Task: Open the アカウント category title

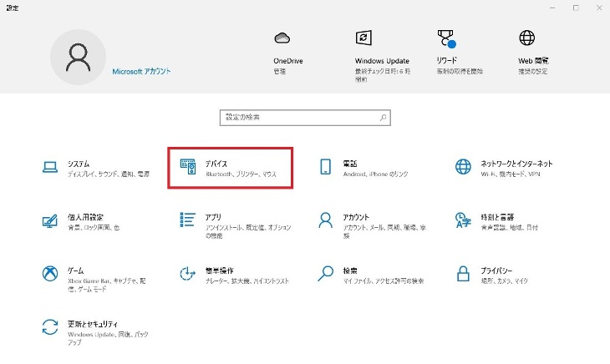Action: click(x=356, y=217)
